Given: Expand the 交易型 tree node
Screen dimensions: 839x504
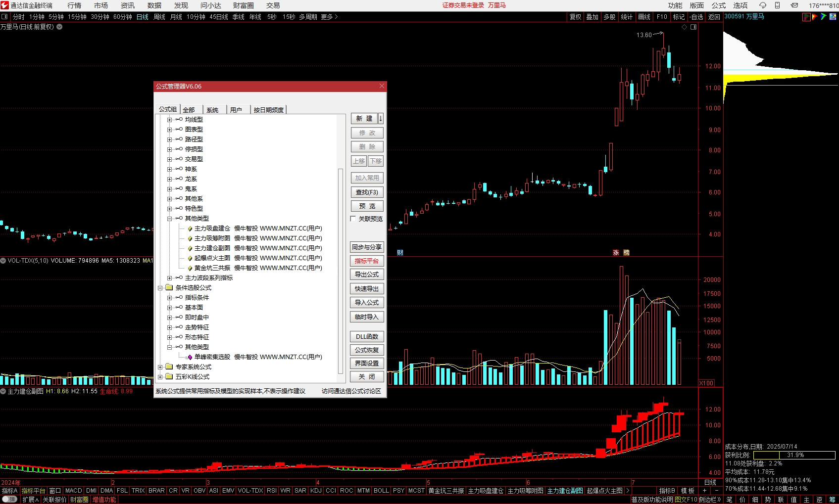Looking at the screenshot, I should (169, 159).
